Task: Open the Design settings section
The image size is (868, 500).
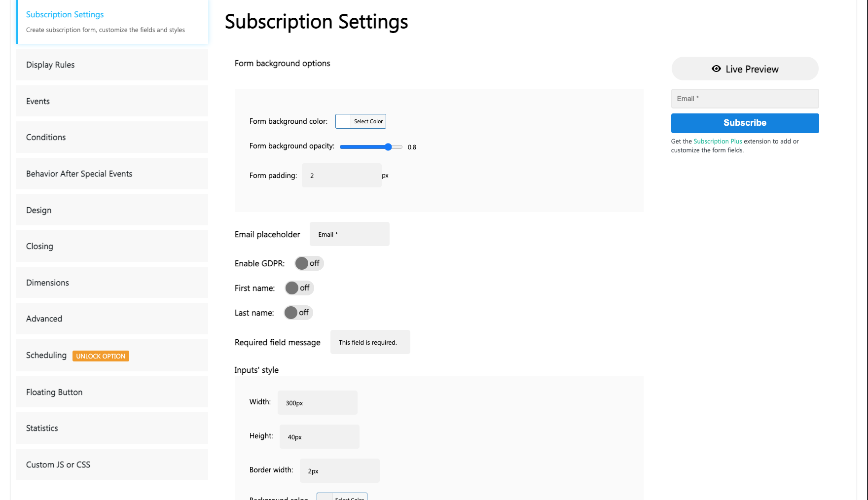Action: coord(112,210)
